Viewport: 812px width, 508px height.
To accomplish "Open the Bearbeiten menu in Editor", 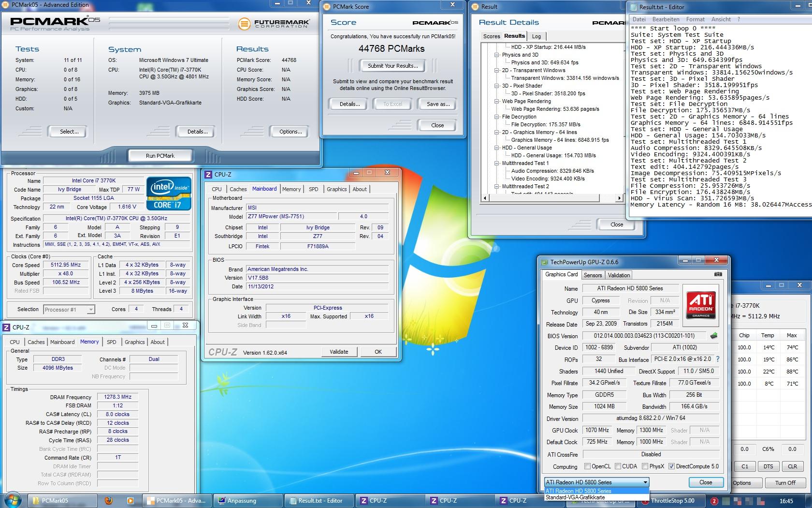I will 666,19.
